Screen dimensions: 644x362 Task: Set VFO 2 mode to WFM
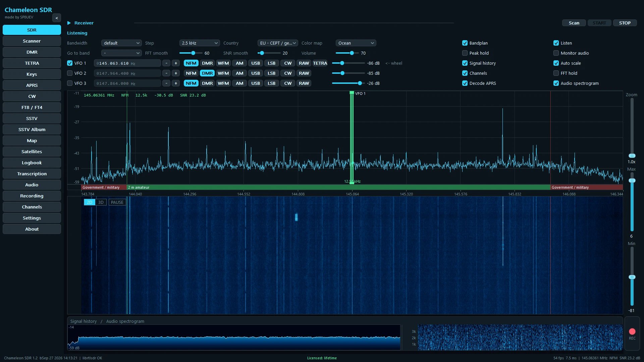tap(223, 73)
